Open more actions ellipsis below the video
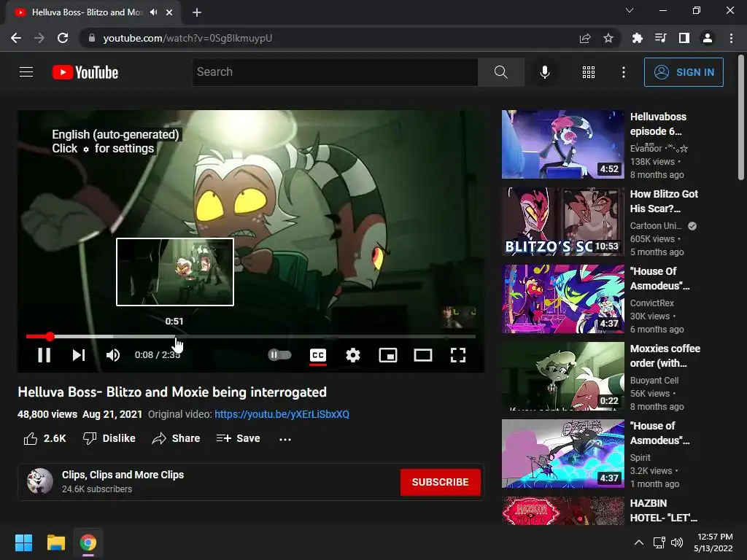Image resolution: width=747 pixels, height=560 pixels. [x=285, y=439]
